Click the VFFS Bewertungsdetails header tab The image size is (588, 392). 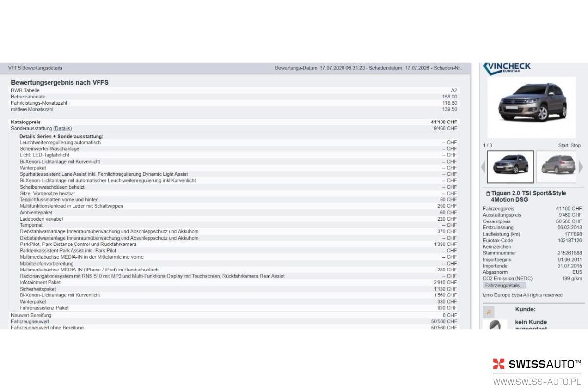35,68
